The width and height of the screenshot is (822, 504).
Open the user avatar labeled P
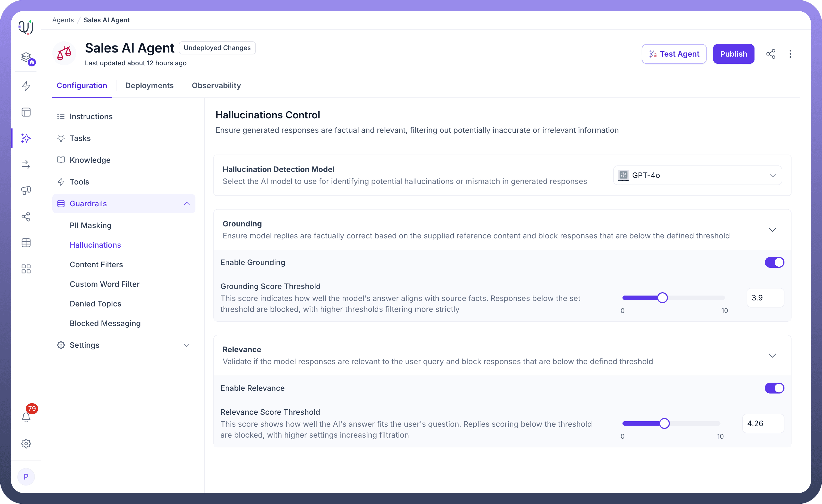(26, 477)
